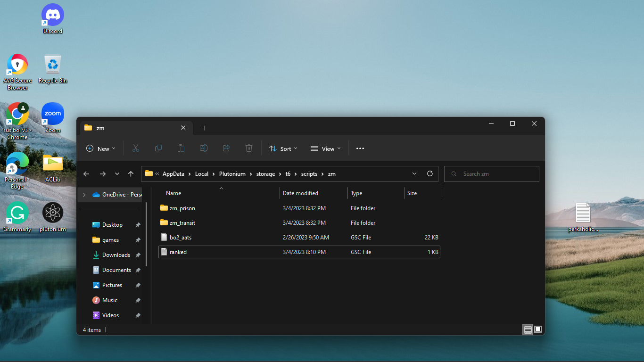644x362 pixels.
Task: Close the zm tab
Action: click(183, 128)
